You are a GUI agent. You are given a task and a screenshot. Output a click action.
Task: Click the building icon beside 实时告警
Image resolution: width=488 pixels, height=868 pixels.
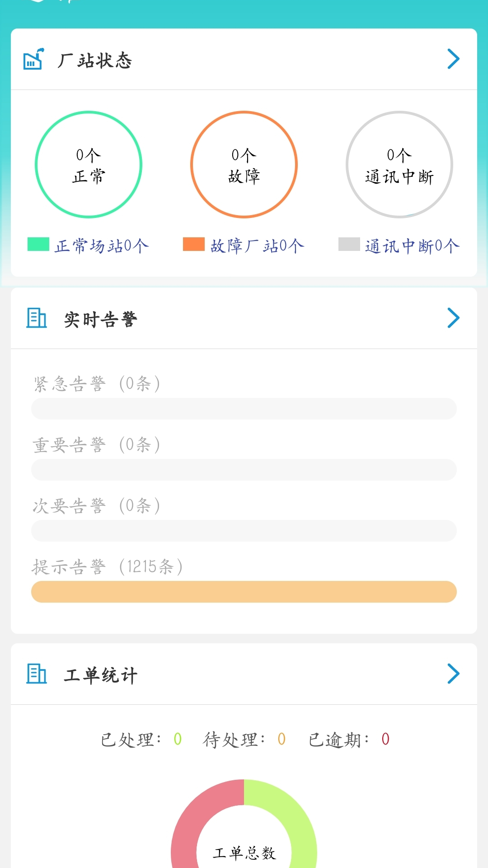[37, 318]
